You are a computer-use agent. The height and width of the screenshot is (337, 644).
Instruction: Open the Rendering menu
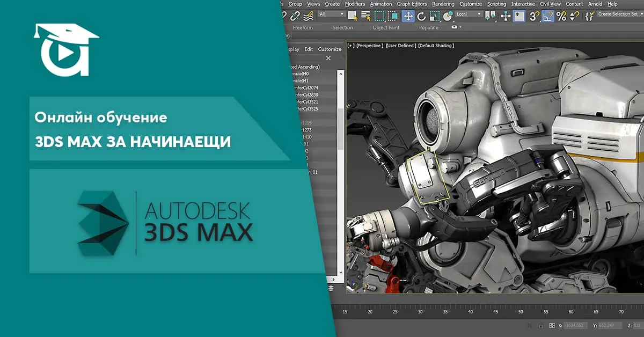coord(443,4)
